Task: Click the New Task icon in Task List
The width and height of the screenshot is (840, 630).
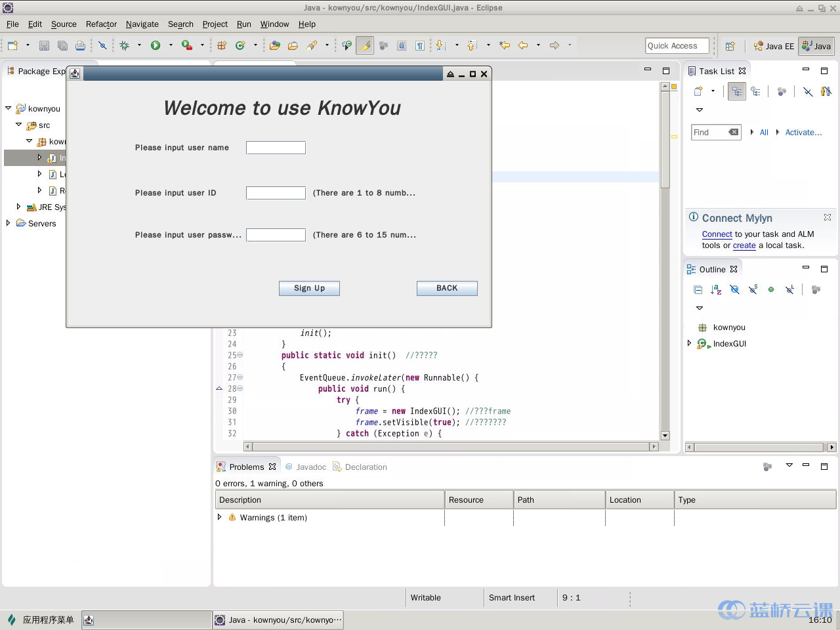Action: tap(698, 92)
